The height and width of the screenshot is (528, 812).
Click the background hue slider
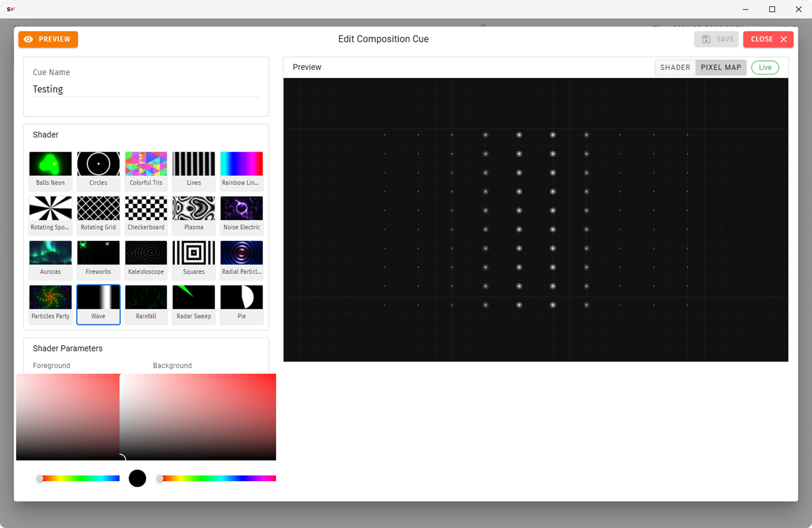click(217, 478)
